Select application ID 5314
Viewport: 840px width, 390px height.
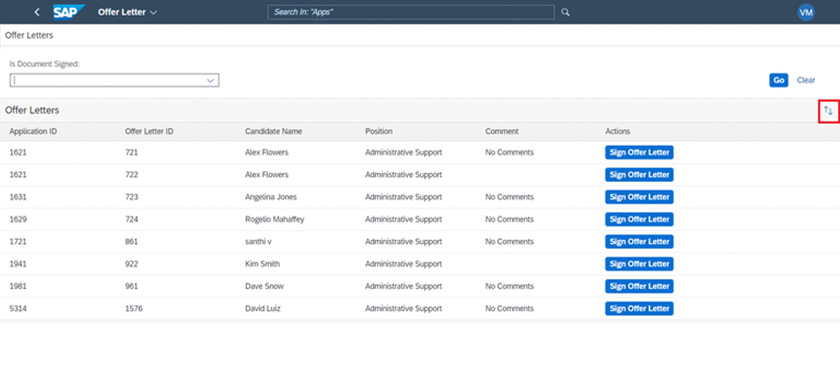tap(18, 309)
